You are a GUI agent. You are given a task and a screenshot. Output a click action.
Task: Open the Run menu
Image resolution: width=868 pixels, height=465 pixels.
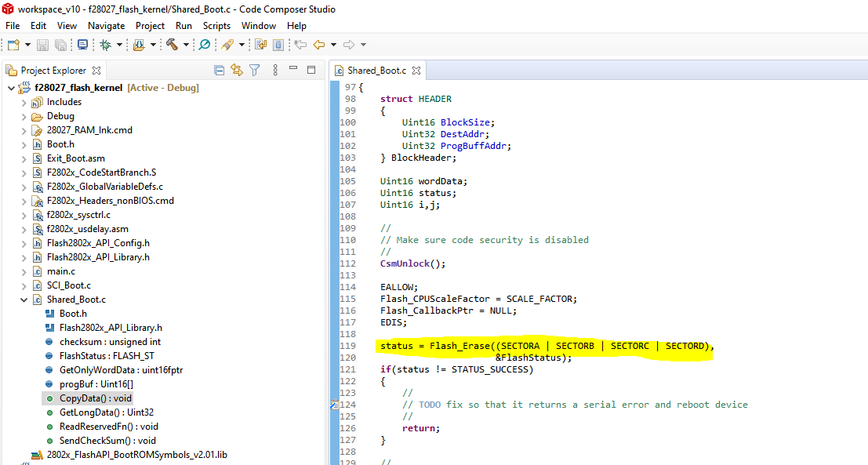[x=183, y=26]
